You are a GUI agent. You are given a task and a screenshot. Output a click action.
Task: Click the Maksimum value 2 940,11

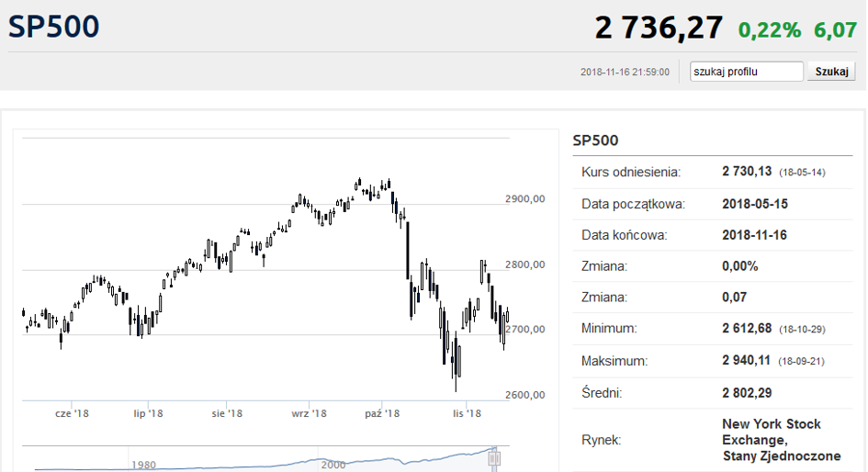(748, 361)
